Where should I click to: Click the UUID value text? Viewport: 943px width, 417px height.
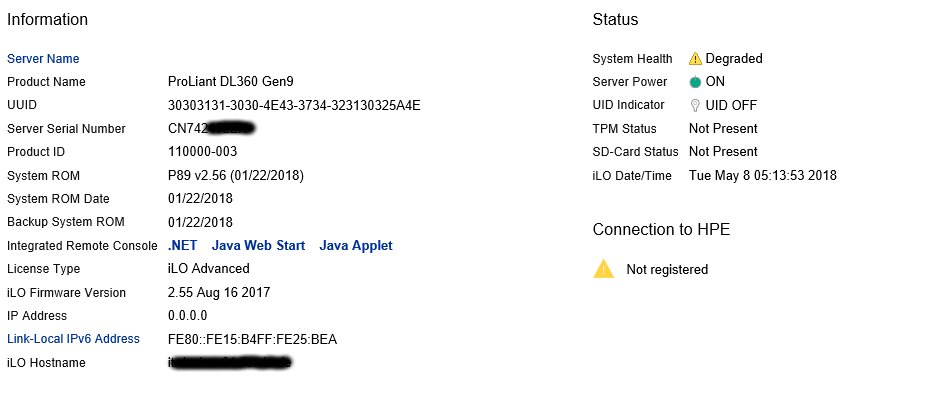tap(294, 105)
